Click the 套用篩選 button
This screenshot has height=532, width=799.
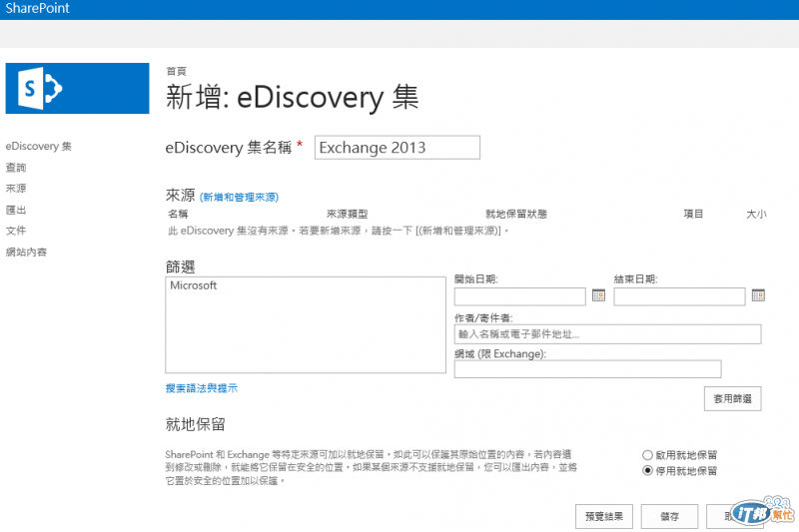point(733,398)
